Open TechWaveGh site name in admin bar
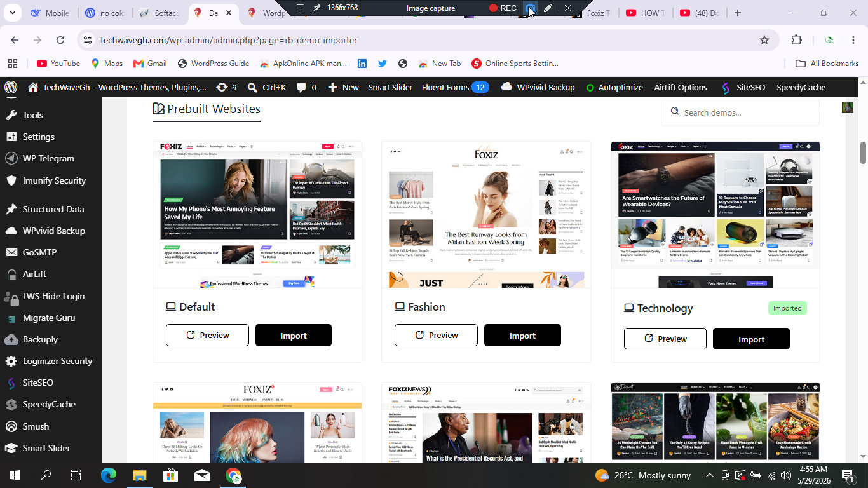The image size is (868, 488). click(117, 87)
